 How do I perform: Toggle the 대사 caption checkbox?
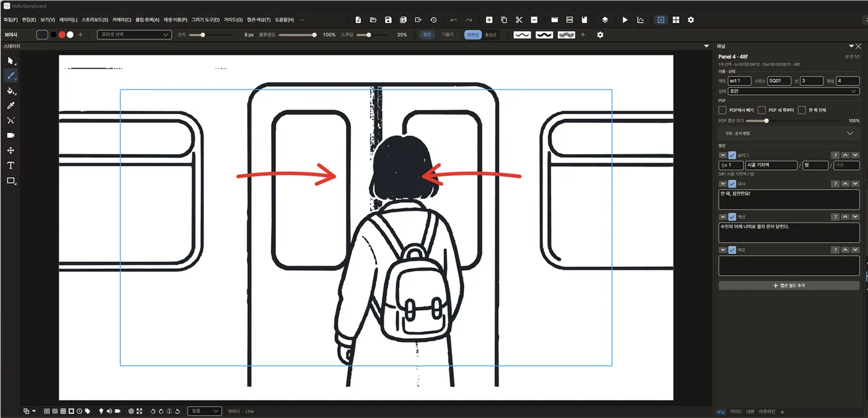[x=732, y=183]
